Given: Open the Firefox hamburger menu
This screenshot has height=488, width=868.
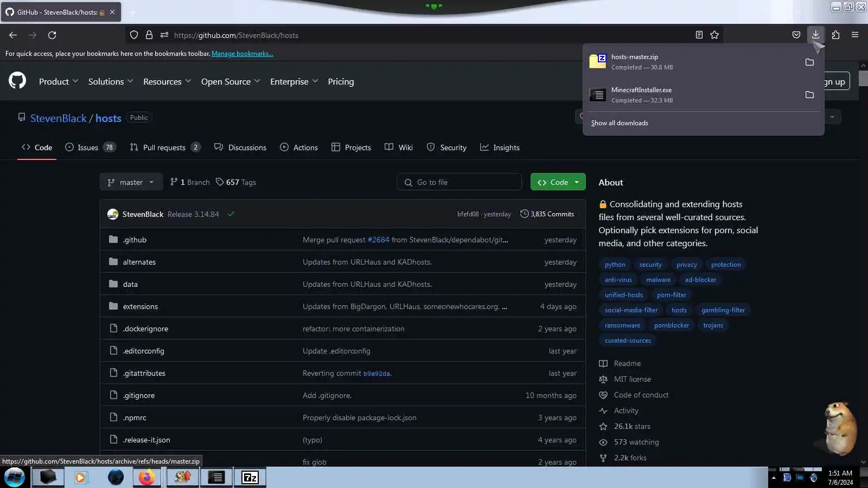Looking at the screenshot, I should (855, 35).
